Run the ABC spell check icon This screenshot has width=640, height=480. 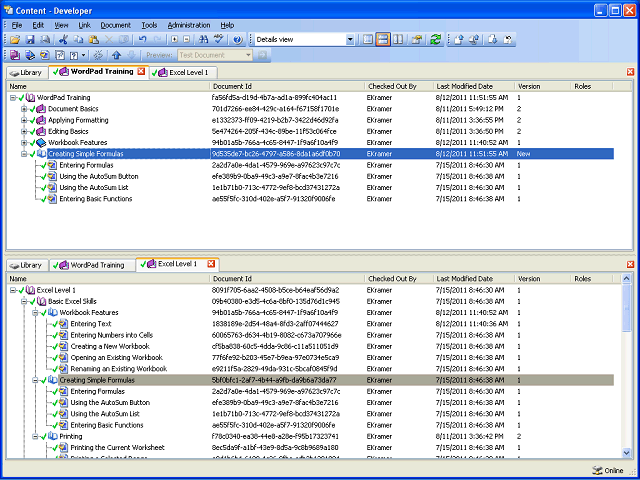(x=219, y=40)
